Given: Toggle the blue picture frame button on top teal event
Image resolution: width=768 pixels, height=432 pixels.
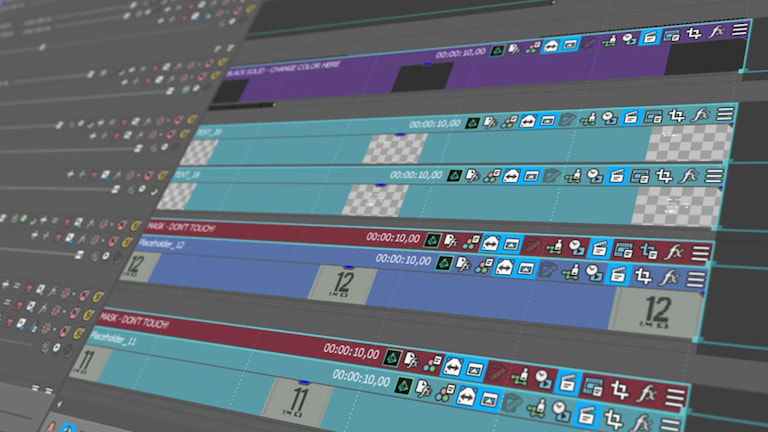Looking at the screenshot, I should point(548,121).
